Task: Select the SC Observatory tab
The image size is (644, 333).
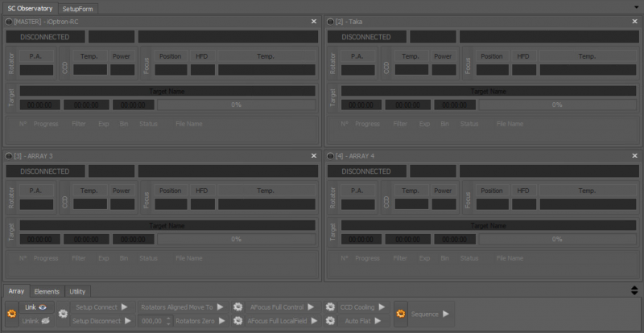Action: click(30, 8)
